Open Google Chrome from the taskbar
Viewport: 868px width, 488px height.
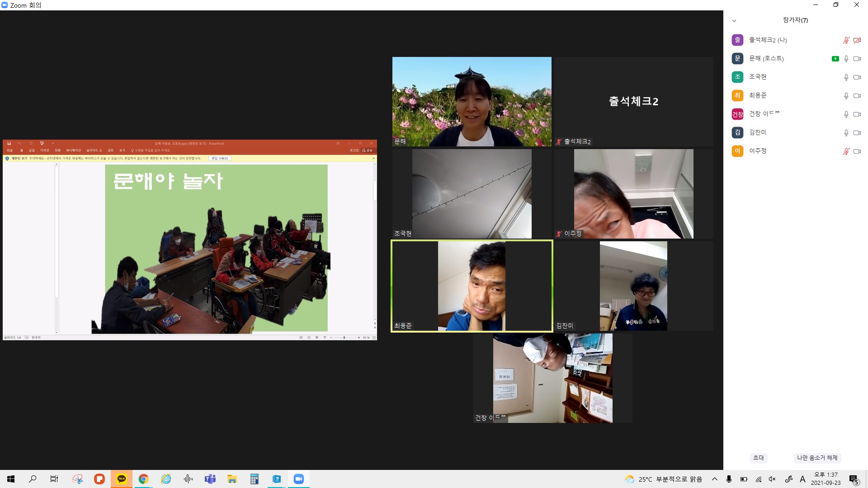tap(144, 479)
